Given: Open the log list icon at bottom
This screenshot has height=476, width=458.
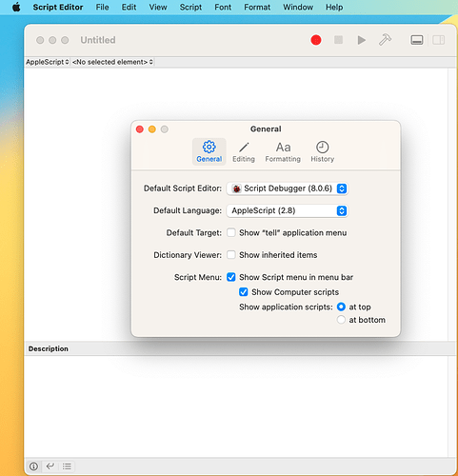Looking at the screenshot, I should tap(67, 466).
